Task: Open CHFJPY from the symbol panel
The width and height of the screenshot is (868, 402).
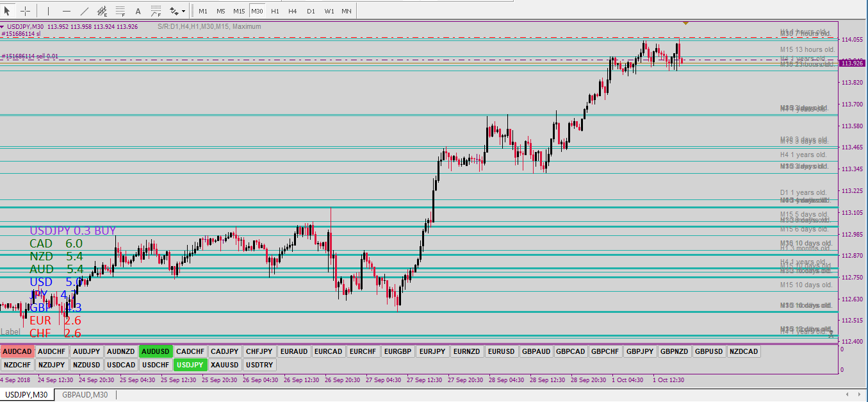Action: tap(259, 351)
